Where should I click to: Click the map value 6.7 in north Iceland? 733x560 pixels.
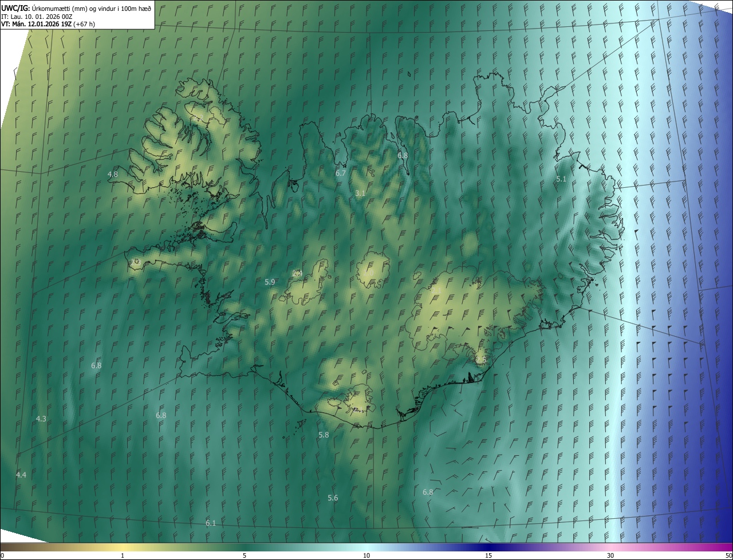coord(341,173)
